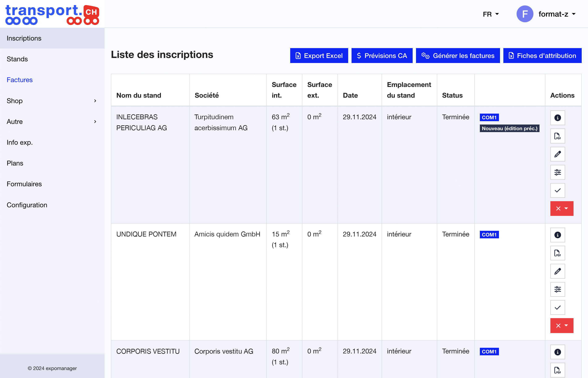Open the FR language dropdown
Viewport: 588px width, 378px height.
pyautogui.click(x=491, y=14)
